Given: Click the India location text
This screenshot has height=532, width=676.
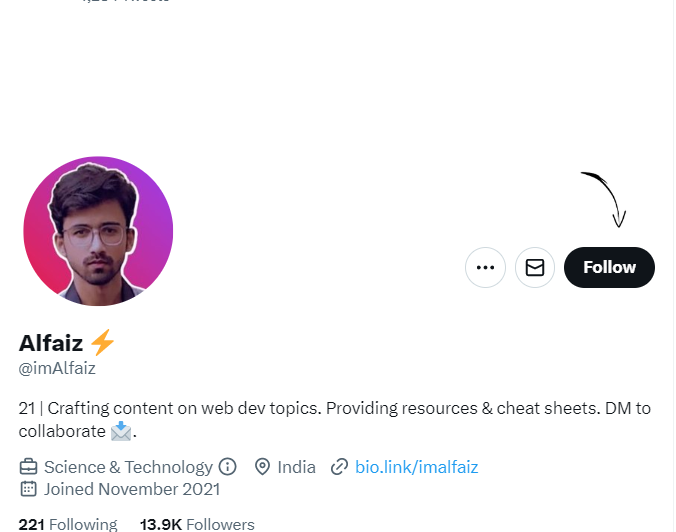Looking at the screenshot, I should pyautogui.click(x=296, y=467).
